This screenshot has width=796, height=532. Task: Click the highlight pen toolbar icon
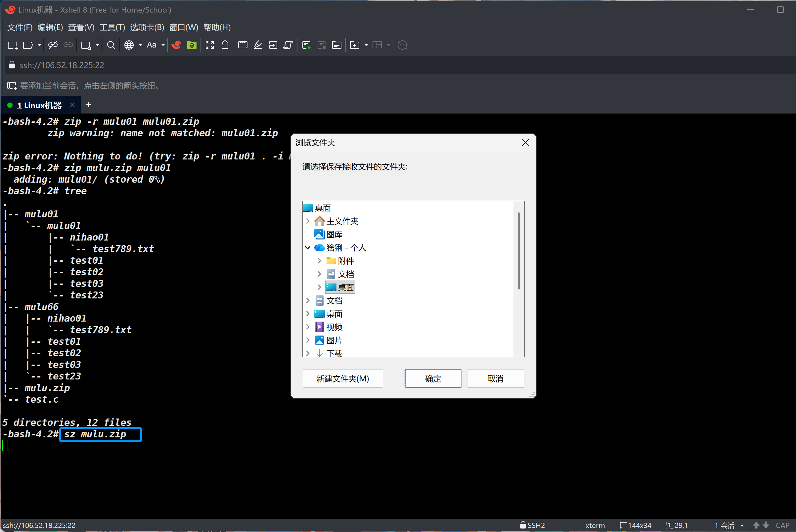click(258, 45)
